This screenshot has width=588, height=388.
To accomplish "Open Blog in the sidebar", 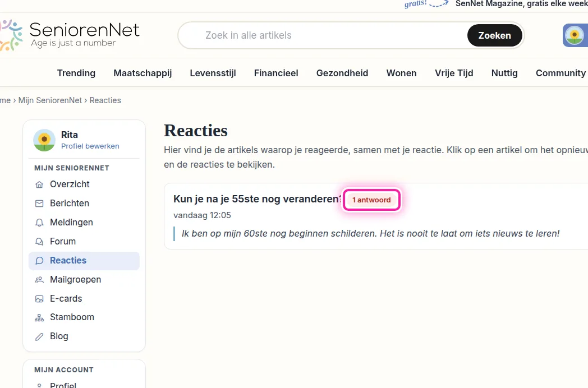I will pyautogui.click(x=84, y=336).
